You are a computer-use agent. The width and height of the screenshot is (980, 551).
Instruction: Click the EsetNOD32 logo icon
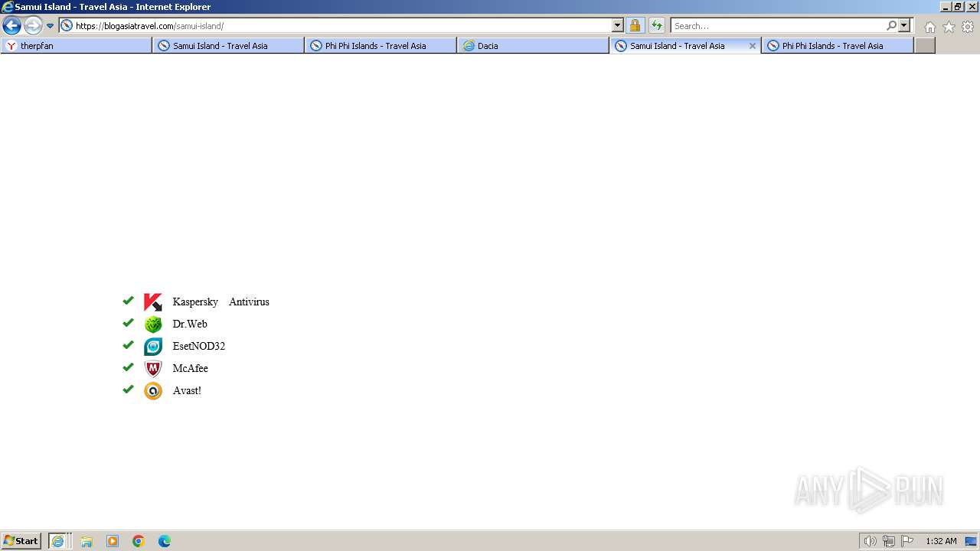[153, 347]
